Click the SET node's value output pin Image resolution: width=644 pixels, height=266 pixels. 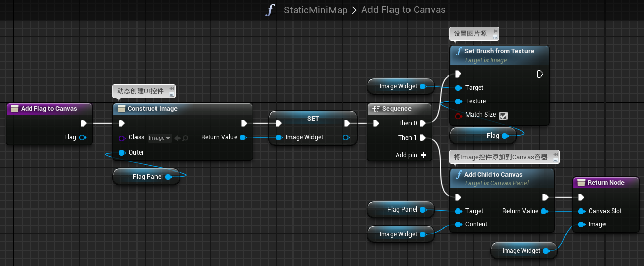pyautogui.click(x=346, y=137)
